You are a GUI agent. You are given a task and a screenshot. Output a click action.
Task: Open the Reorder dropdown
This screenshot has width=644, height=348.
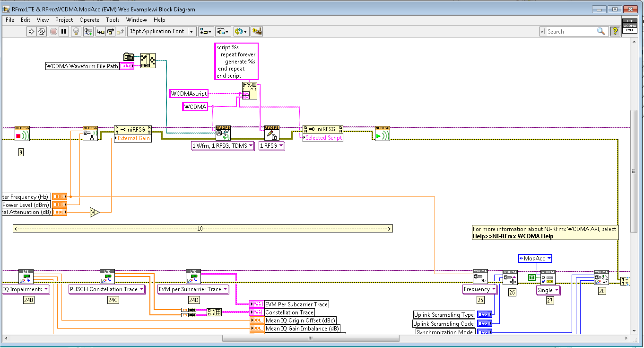241,31
